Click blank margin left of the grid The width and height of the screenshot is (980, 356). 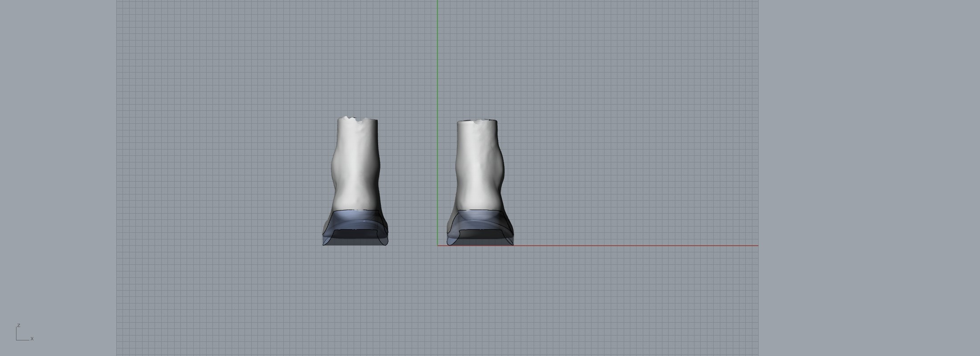(x=58, y=178)
